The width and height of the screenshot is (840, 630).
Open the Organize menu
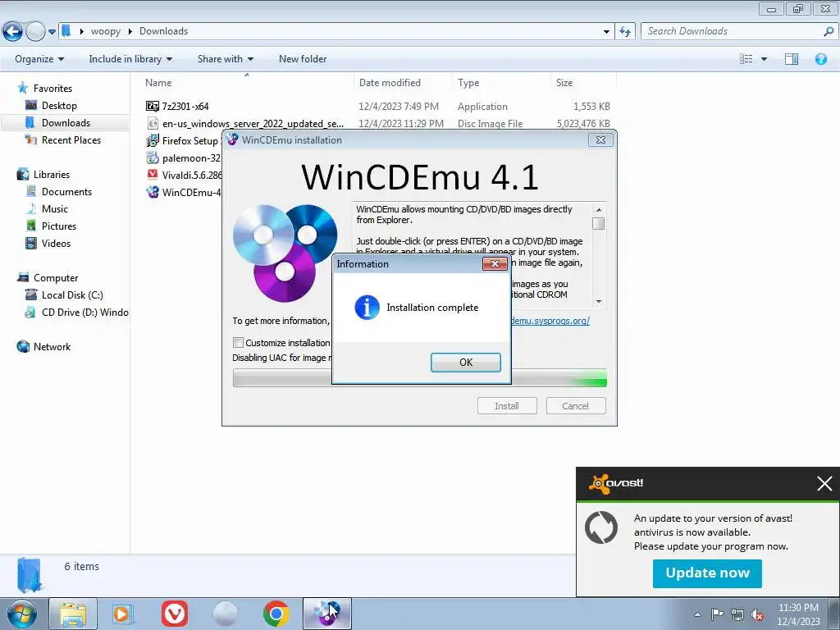tap(39, 59)
